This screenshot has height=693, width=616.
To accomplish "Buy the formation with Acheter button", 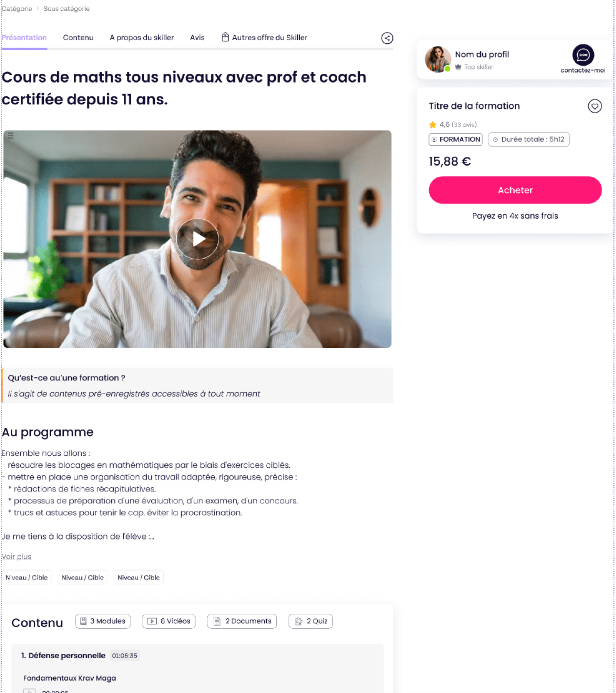I will click(x=515, y=190).
